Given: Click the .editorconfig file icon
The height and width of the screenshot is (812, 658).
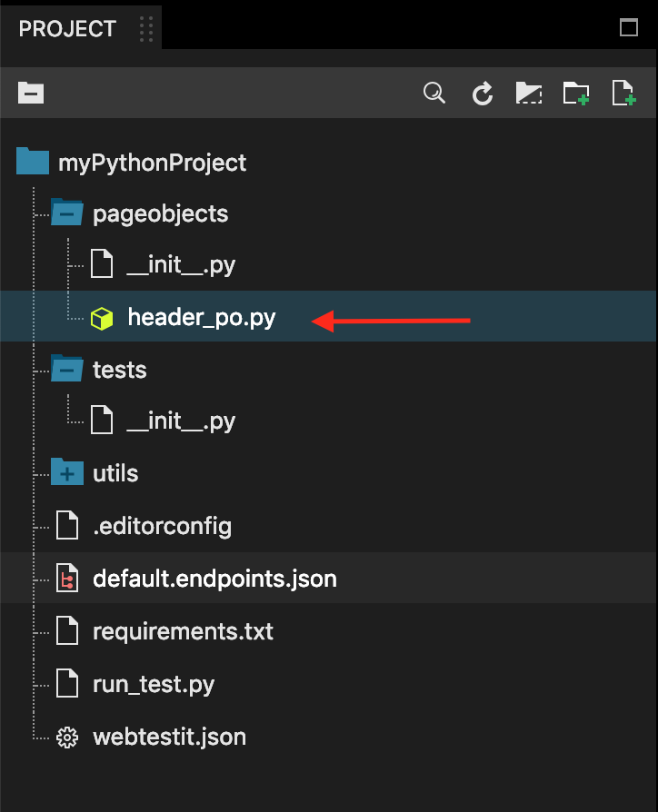Looking at the screenshot, I should point(67,525).
